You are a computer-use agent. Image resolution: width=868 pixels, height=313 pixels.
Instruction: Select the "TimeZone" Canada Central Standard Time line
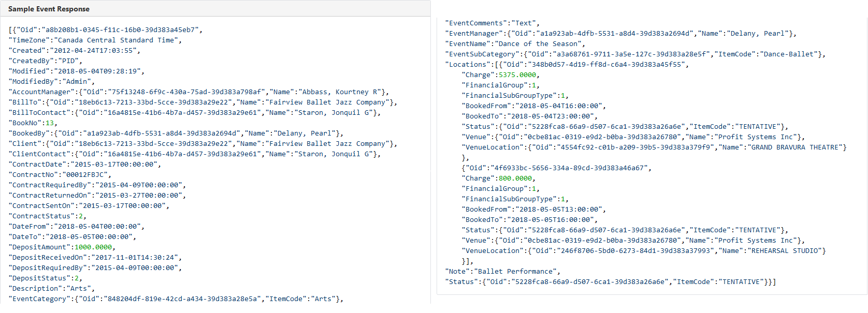click(x=95, y=40)
